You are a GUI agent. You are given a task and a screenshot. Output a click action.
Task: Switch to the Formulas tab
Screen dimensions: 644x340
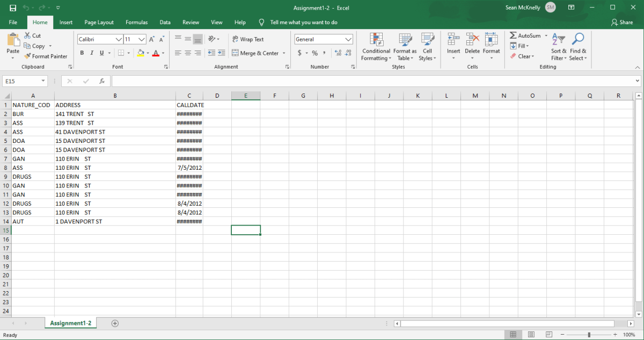point(137,23)
